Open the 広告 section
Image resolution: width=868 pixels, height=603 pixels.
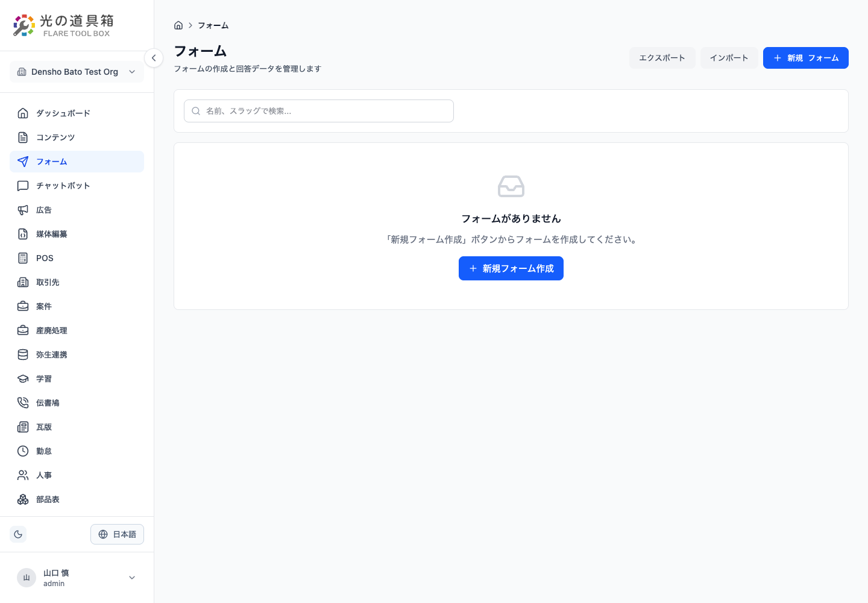(x=77, y=210)
